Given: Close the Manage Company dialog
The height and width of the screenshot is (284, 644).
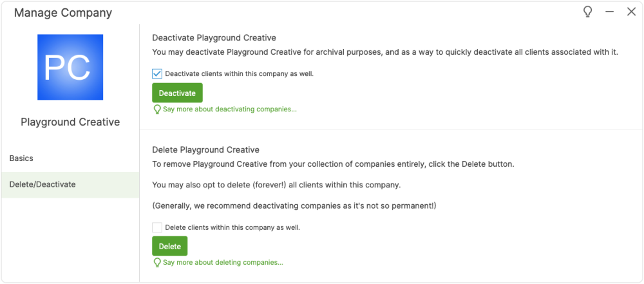Looking at the screenshot, I should 631,12.
